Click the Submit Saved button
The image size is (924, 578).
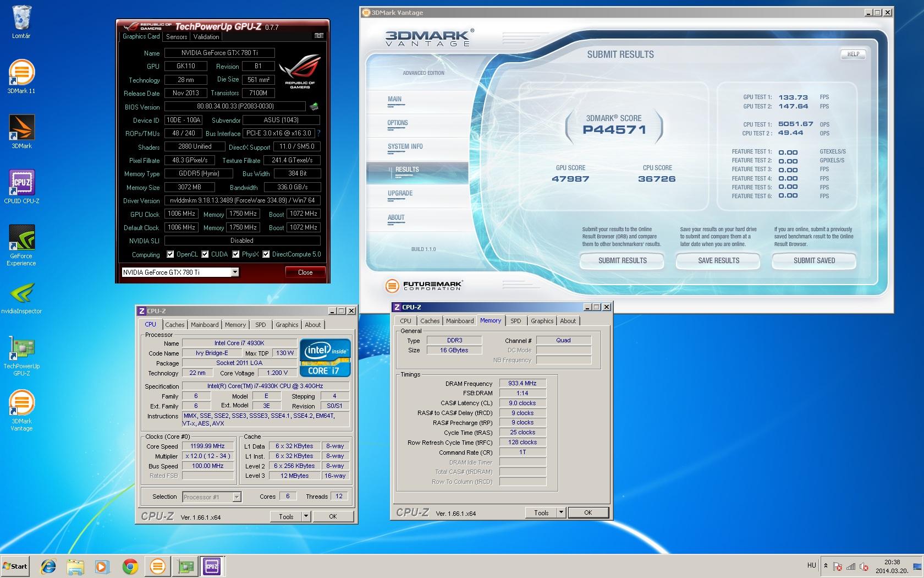tap(814, 260)
